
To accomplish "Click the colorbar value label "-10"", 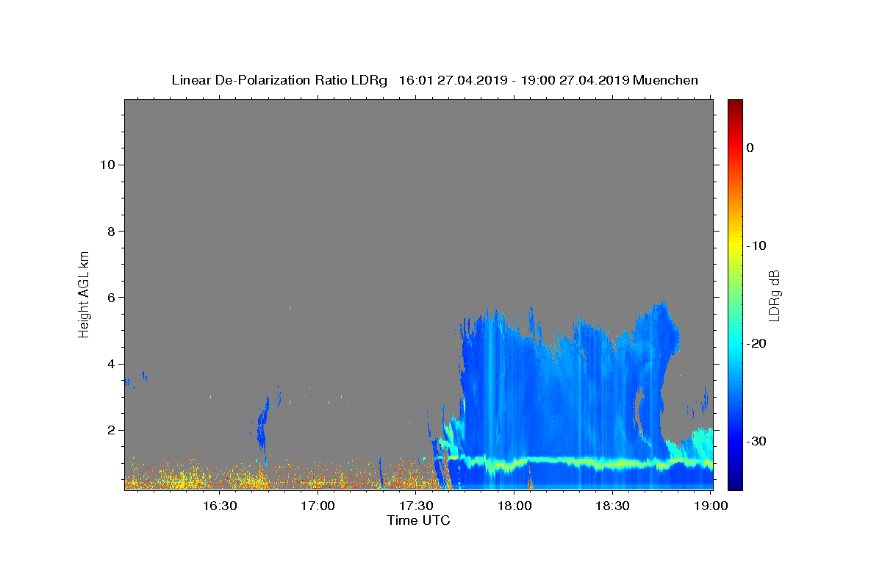I will 757,245.
